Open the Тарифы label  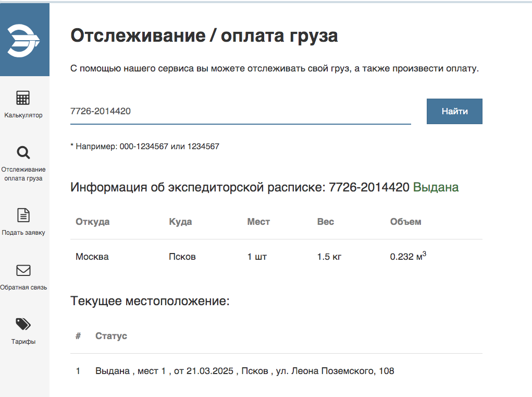[x=23, y=342]
